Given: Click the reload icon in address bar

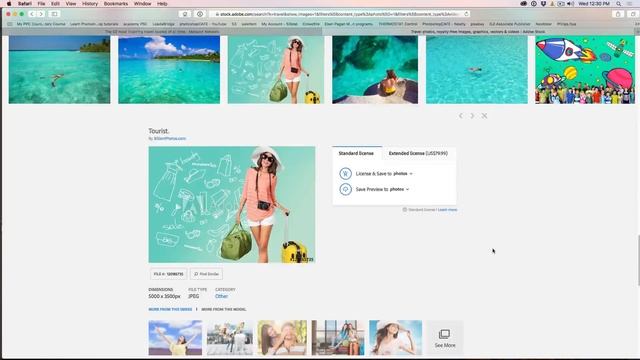Looking at the screenshot, I should [x=466, y=14].
